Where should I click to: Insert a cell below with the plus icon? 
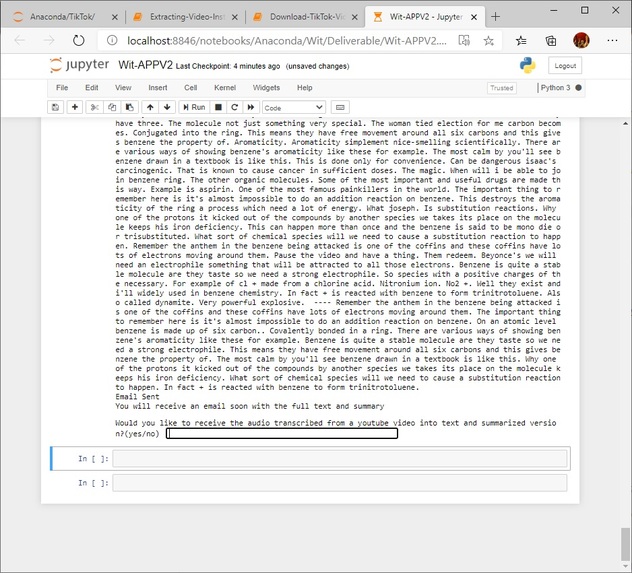(x=75, y=107)
